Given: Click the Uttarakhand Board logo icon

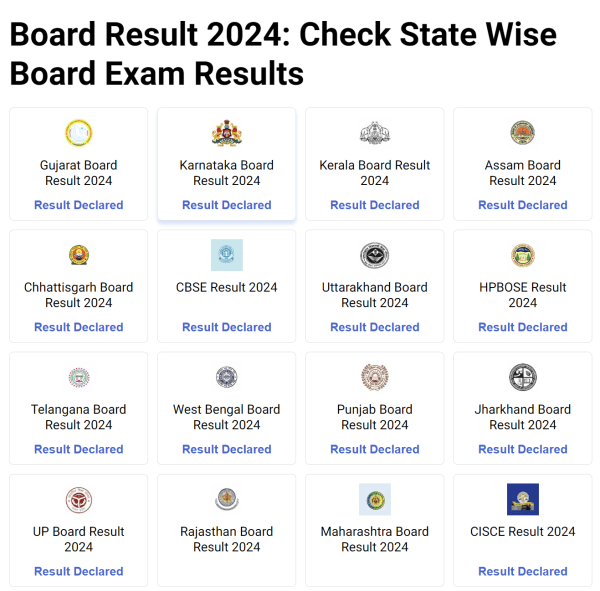Looking at the screenshot, I should tap(375, 255).
